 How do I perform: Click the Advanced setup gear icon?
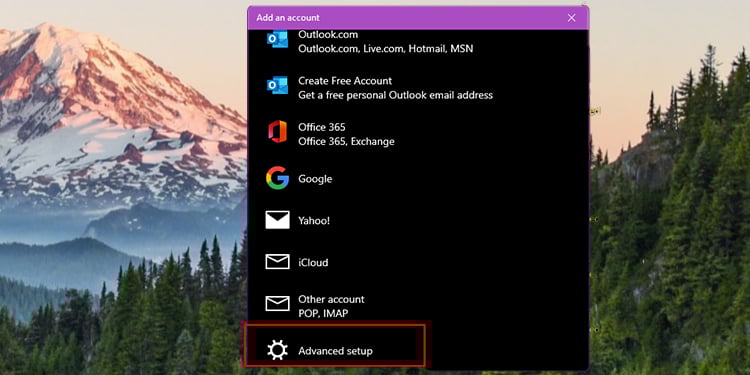[277, 350]
